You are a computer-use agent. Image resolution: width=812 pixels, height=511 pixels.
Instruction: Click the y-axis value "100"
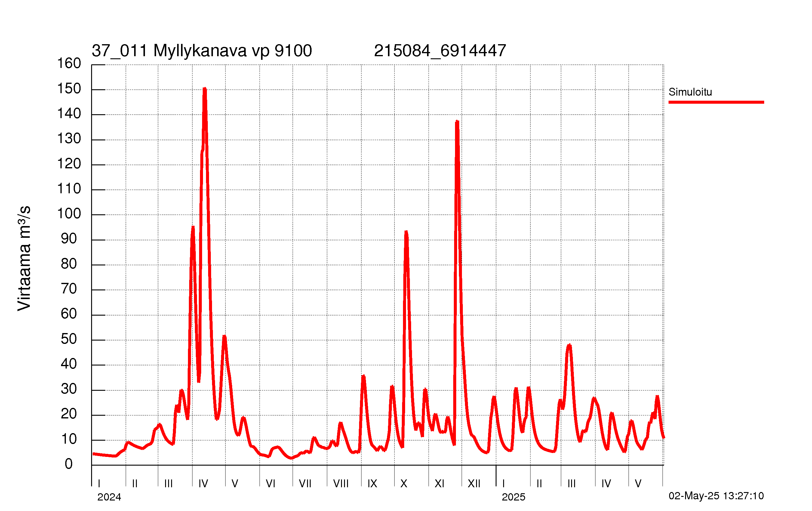[x=69, y=214]
